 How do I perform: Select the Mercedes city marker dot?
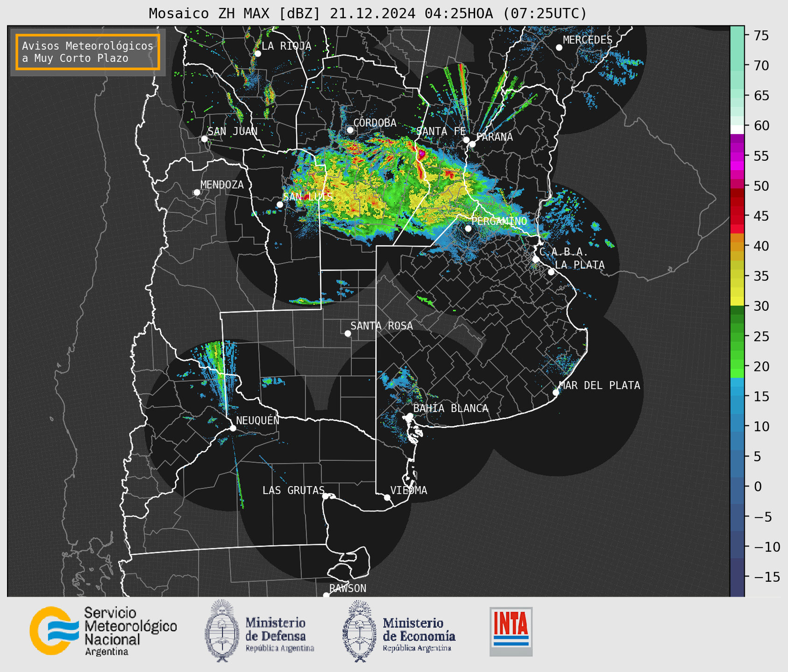(x=559, y=48)
